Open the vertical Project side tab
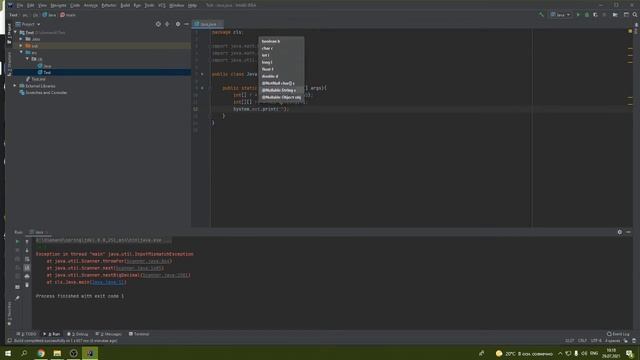Screen dimensions: 640x360 [x=9, y=33]
